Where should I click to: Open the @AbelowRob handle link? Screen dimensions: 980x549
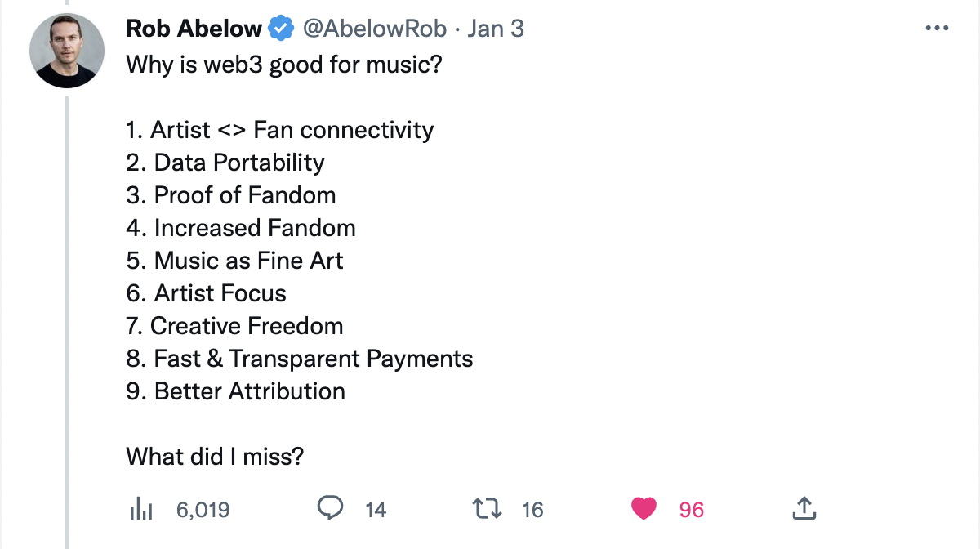coord(375,29)
